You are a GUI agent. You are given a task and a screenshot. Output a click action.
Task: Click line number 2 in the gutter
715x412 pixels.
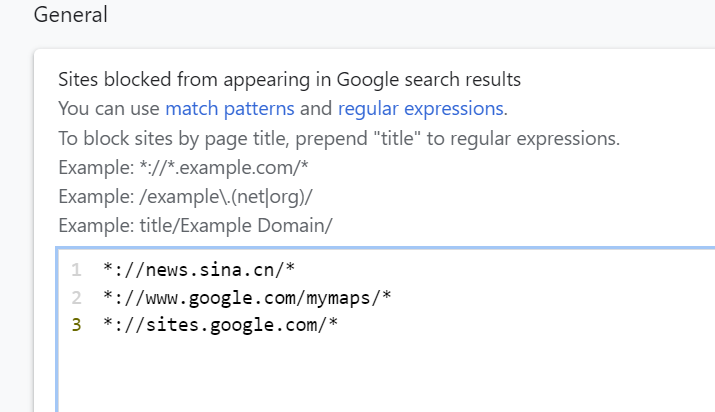click(77, 297)
